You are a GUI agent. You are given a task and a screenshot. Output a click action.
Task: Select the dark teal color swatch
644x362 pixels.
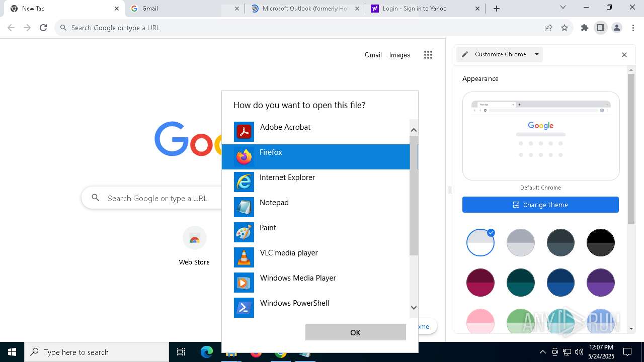520,283
